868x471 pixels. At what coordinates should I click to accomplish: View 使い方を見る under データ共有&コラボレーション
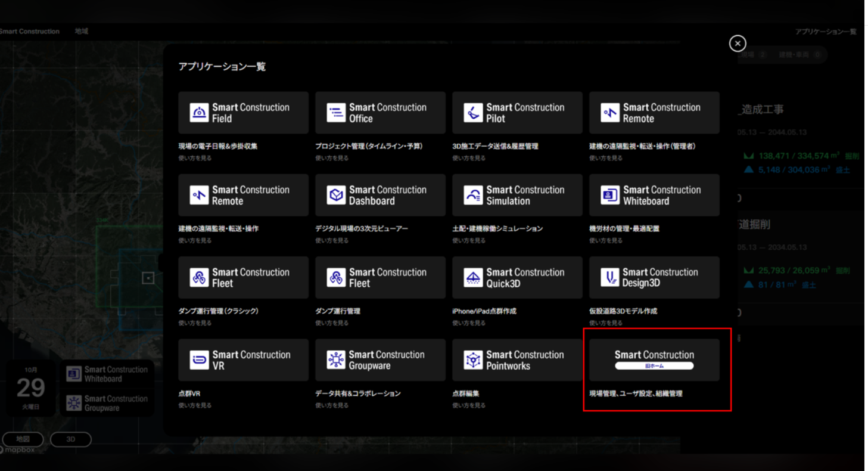click(332, 405)
